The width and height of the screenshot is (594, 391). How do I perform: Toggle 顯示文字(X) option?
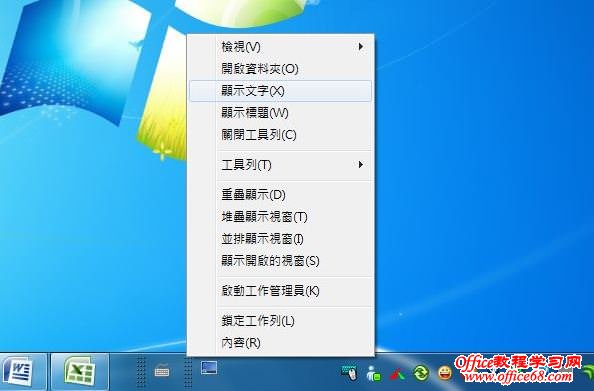point(280,91)
